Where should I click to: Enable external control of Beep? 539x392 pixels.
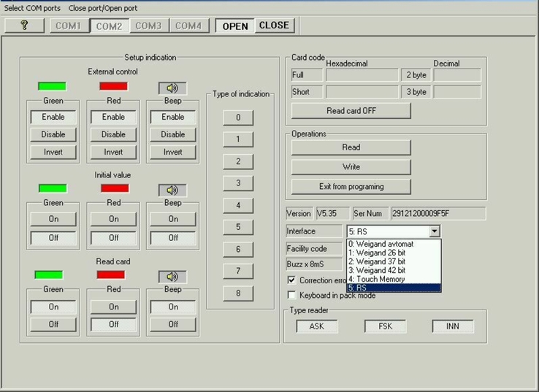click(173, 117)
